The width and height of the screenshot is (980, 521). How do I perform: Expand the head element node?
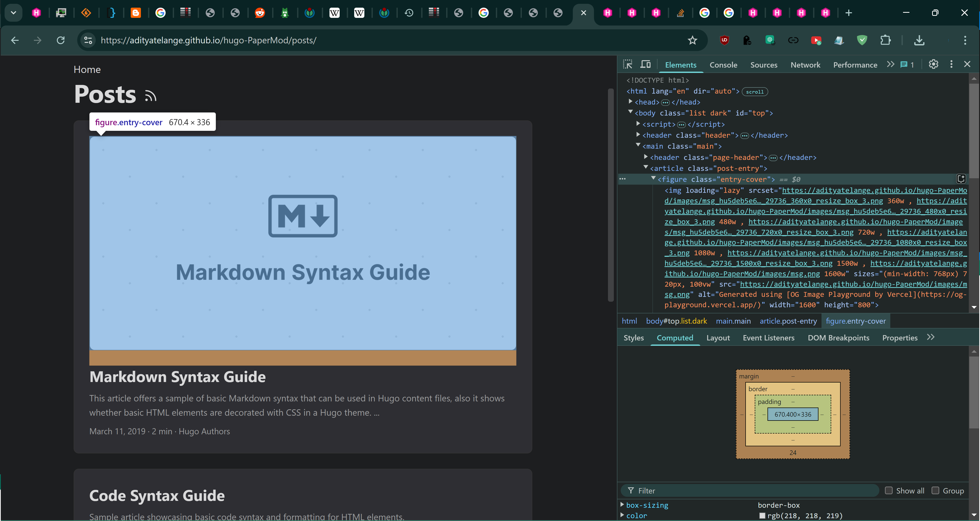coord(630,101)
